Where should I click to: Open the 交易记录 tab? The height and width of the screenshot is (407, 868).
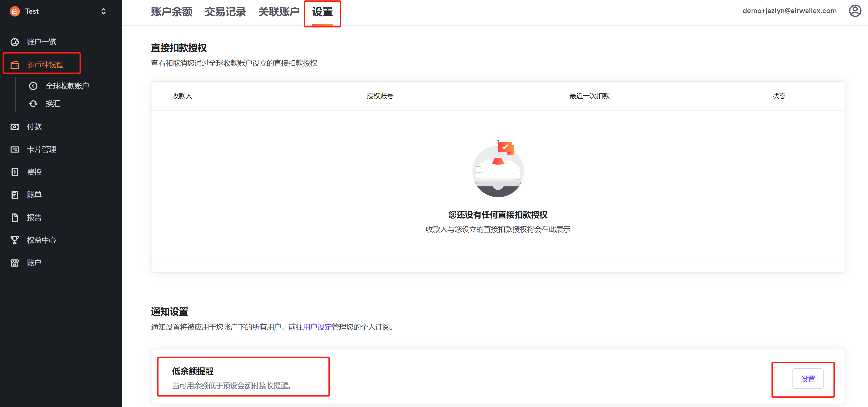[225, 12]
